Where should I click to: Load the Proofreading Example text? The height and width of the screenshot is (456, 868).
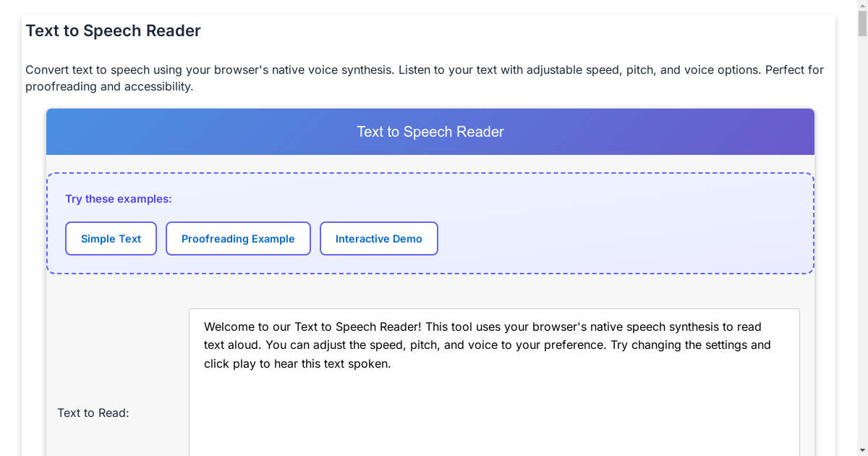click(x=238, y=239)
